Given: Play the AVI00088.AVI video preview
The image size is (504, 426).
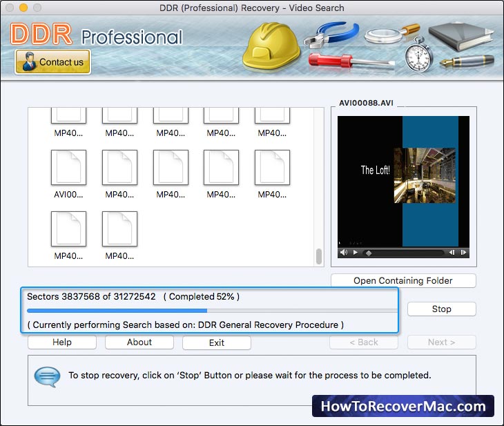Looking at the screenshot, I should pos(355,253).
